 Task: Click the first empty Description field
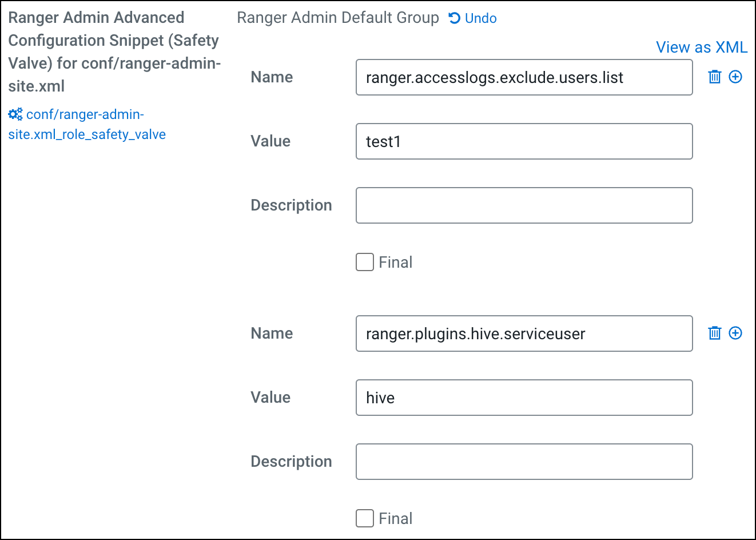(524, 205)
